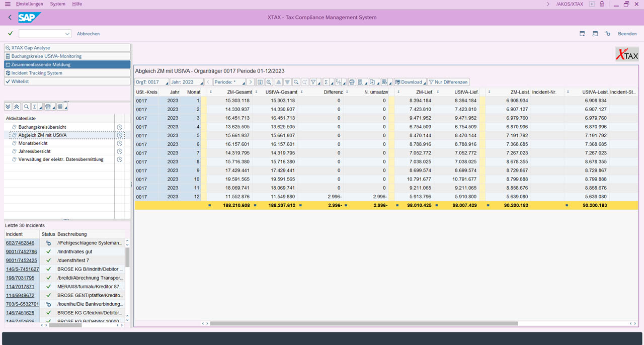Expand the activity print dropdown arrow
The width and height of the screenshot is (644, 345).
click(x=53, y=108)
